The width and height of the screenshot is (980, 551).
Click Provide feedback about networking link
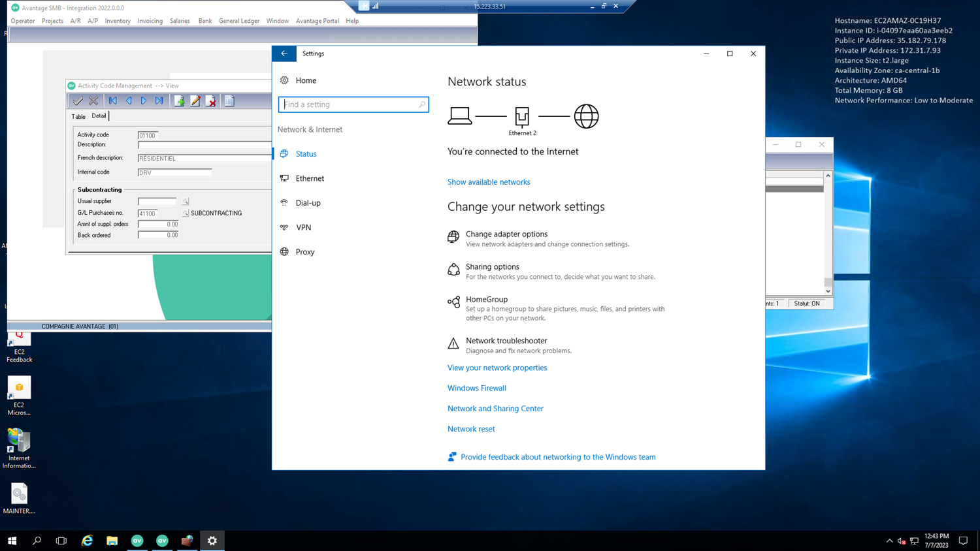pyautogui.click(x=558, y=457)
